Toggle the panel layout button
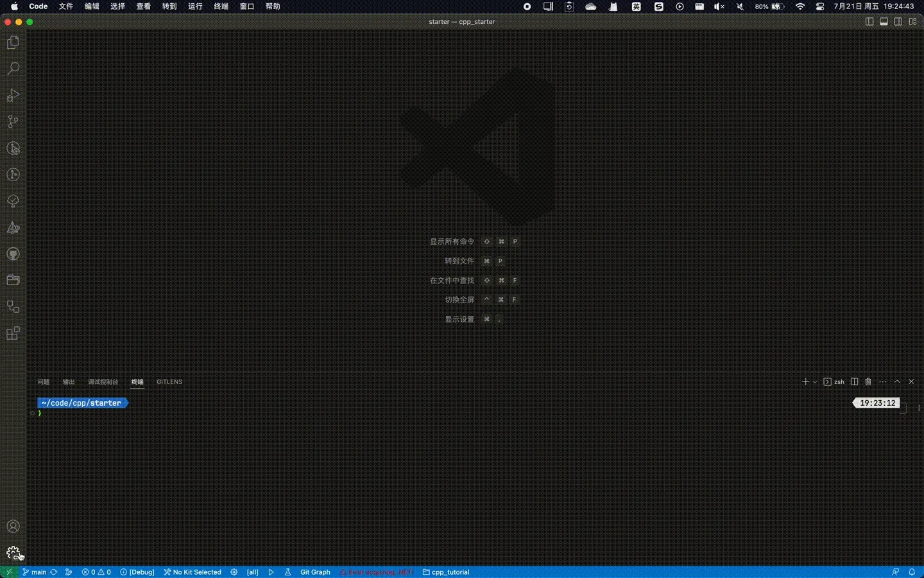Screen dimensions: 924x578 (884, 22)
